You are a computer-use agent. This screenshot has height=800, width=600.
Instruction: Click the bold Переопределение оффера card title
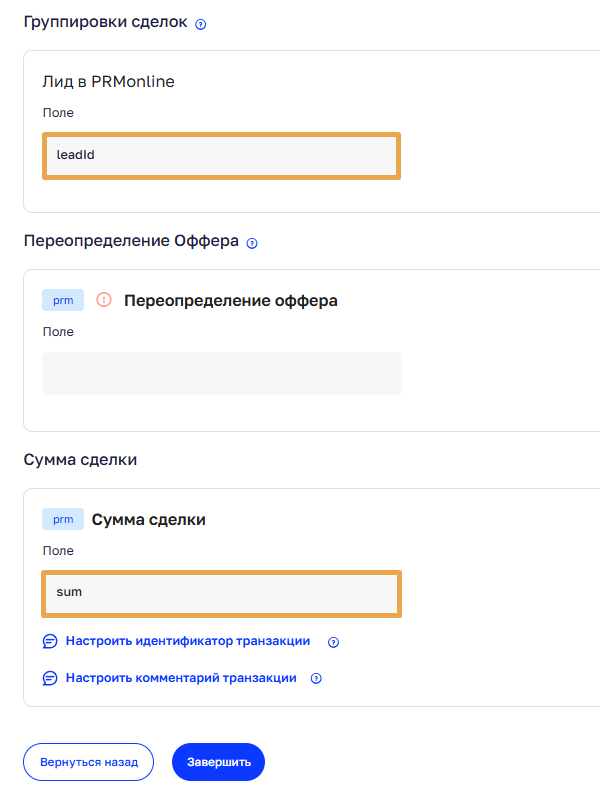point(231,300)
